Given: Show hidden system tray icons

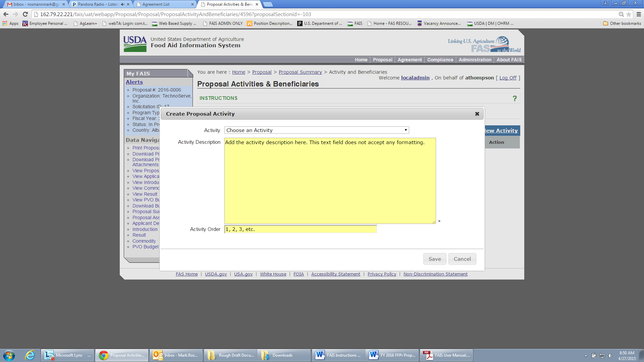Looking at the screenshot, I should coord(586,356).
